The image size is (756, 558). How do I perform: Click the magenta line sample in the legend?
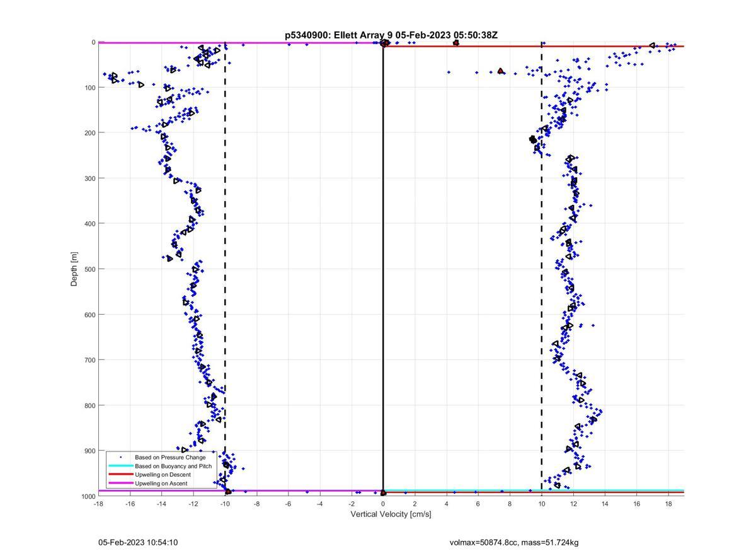[120, 483]
